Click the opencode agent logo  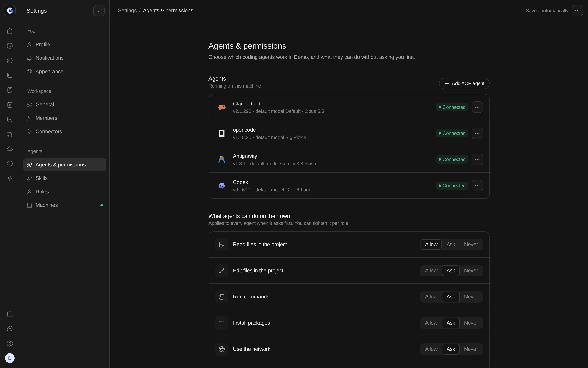coord(222,133)
